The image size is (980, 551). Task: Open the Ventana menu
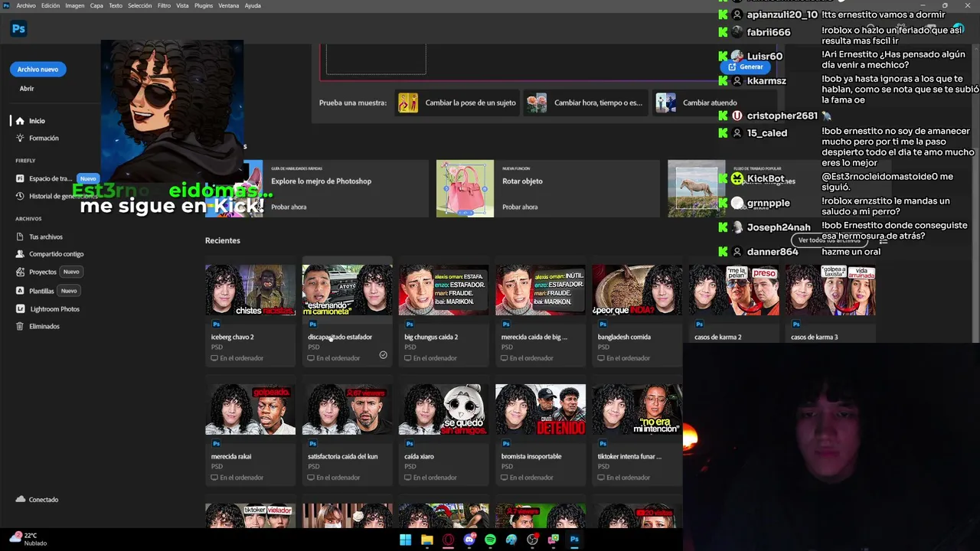click(x=228, y=5)
